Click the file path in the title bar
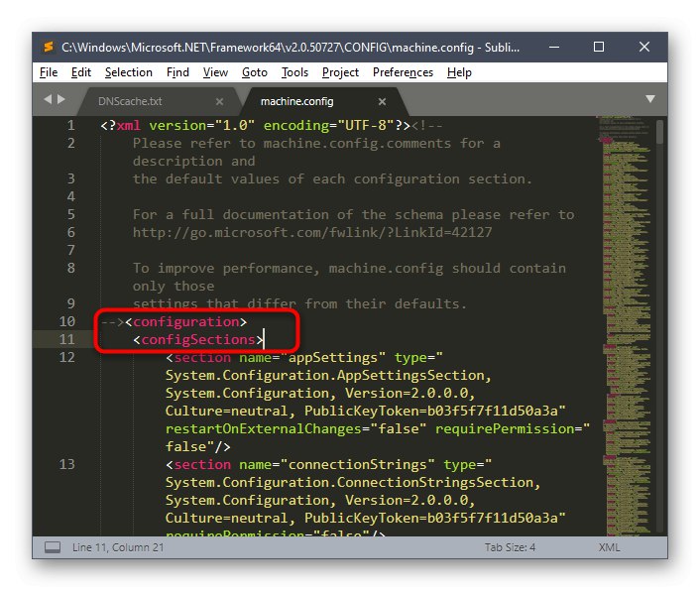 coord(268,47)
